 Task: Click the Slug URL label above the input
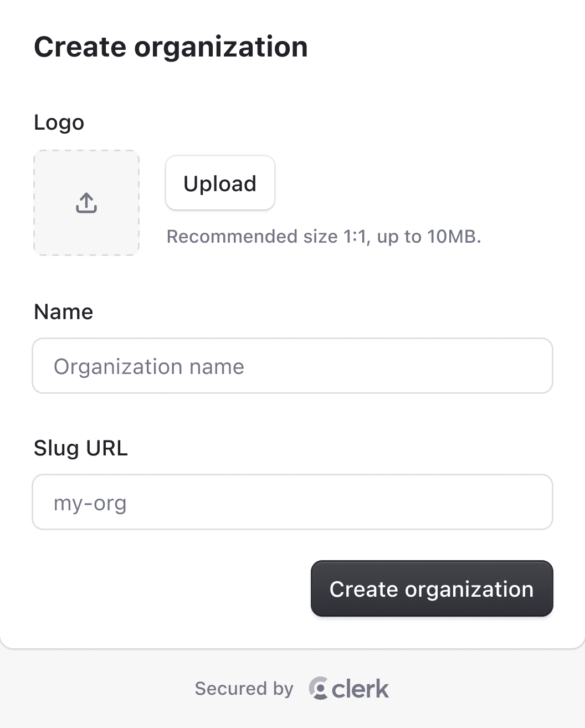pos(81,448)
